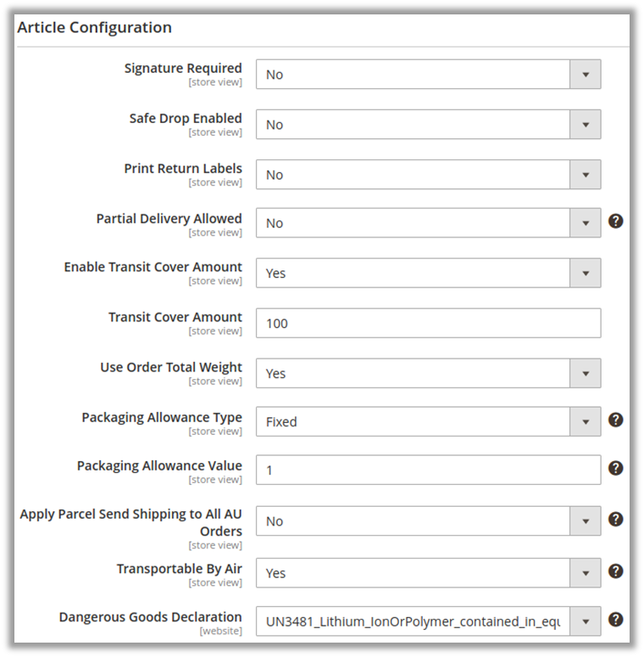The width and height of the screenshot is (644, 657).
Task: Expand the Transportable By Air dropdown
Action: point(428,573)
